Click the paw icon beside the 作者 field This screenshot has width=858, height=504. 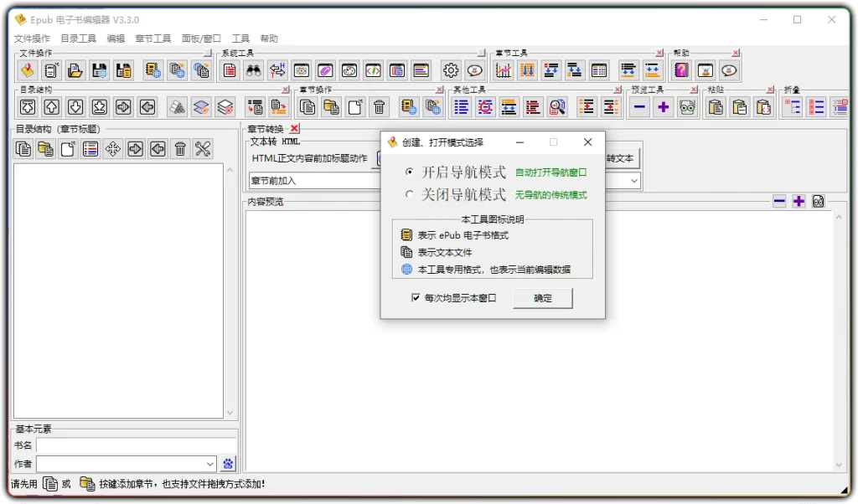(x=228, y=464)
